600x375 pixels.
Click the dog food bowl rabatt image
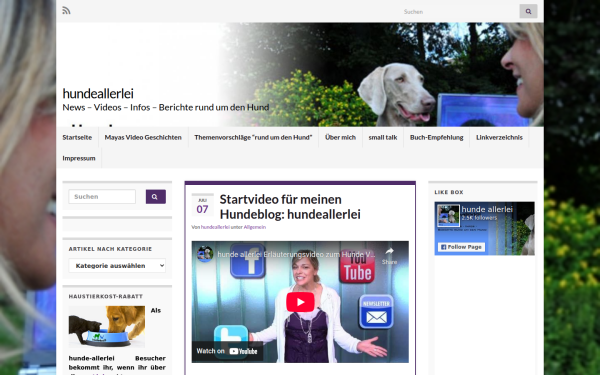107,326
